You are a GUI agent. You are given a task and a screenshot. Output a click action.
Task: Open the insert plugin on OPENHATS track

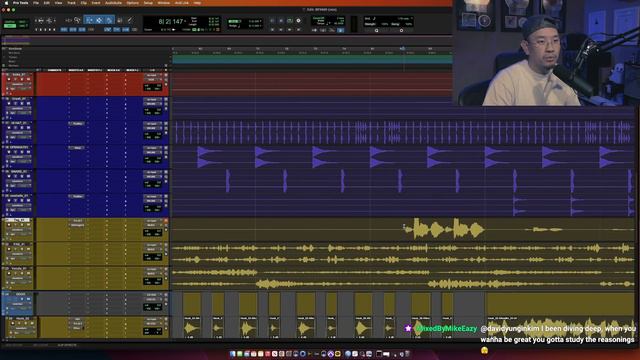point(76,148)
